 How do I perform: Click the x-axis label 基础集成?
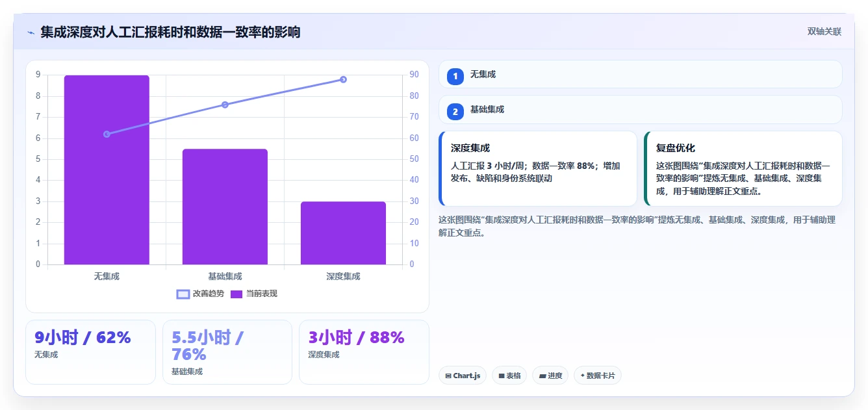pos(225,276)
